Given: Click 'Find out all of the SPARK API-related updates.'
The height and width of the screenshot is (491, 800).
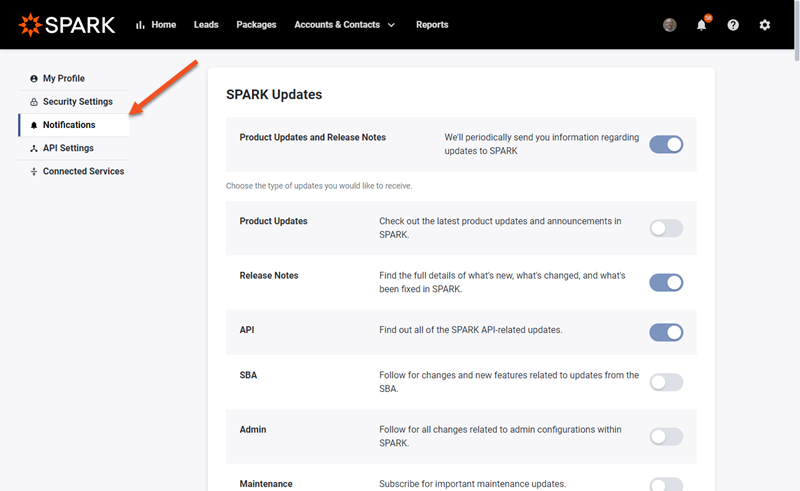Looking at the screenshot, I should pyautogui.click(x=470, y=330).
